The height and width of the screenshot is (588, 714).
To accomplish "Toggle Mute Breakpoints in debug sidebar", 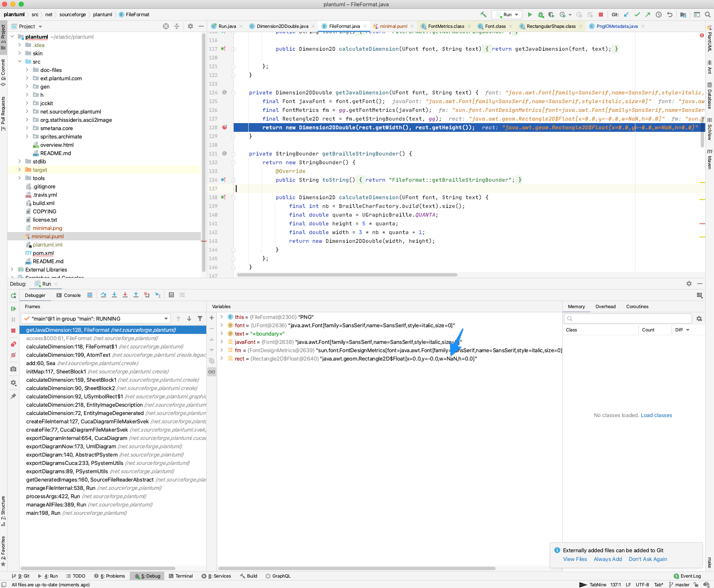I will (13, 356).
